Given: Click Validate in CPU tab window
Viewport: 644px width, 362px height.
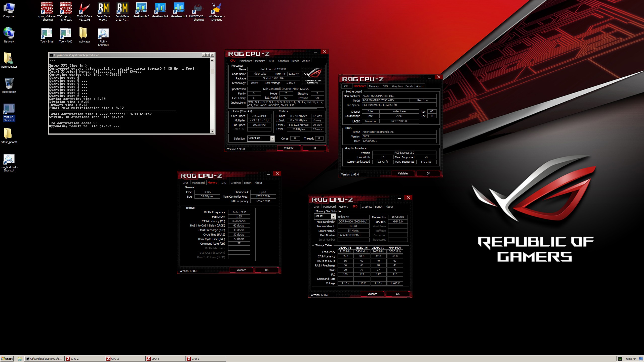Looking at the screenshot, I should (289, 148).
